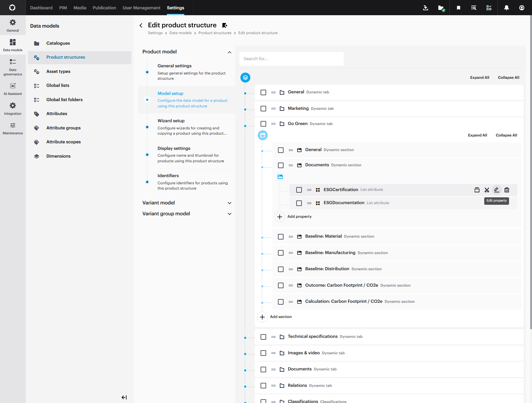Check the Marketing dynamic tab checkbox

(263, 109)
